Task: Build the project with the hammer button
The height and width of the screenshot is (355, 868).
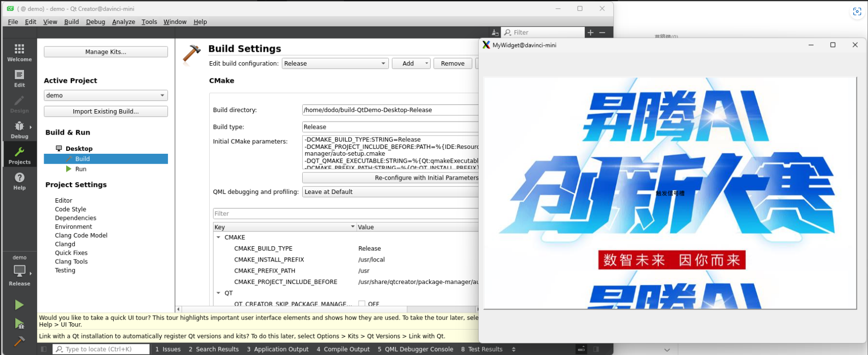Action: click(x=19, y=341)
